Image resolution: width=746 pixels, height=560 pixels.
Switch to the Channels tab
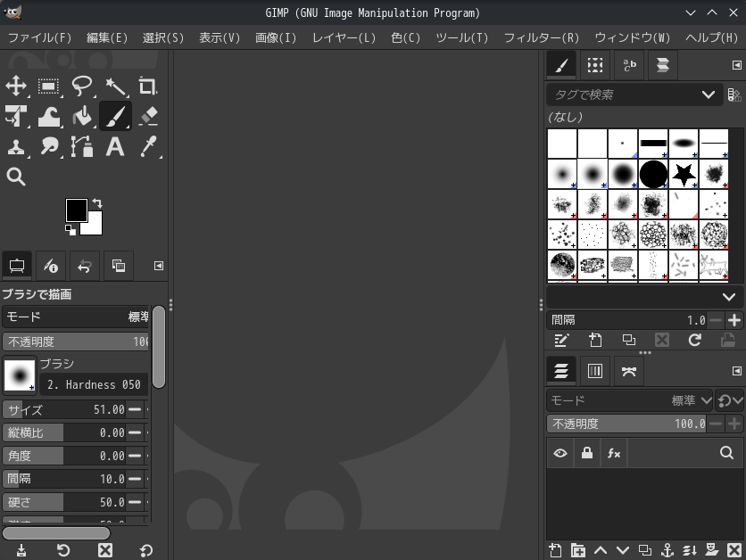(x=595, y=370)
